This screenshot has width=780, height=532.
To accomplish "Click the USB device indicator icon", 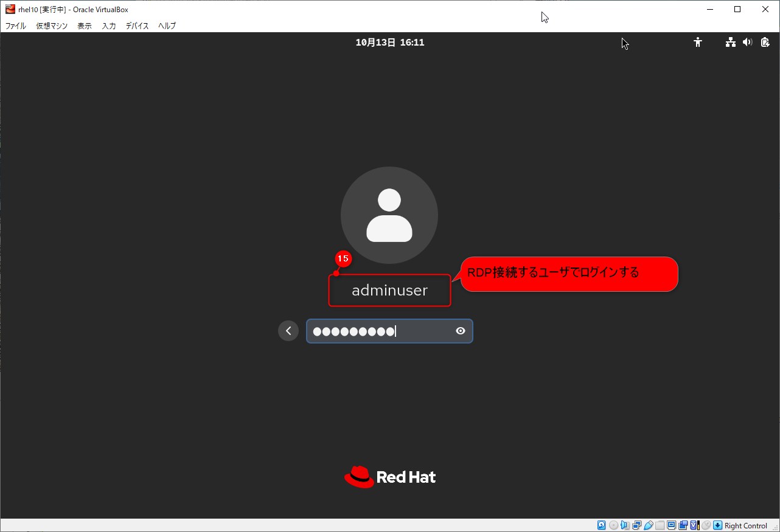I will pyautogui.click(x=649, y=525).
